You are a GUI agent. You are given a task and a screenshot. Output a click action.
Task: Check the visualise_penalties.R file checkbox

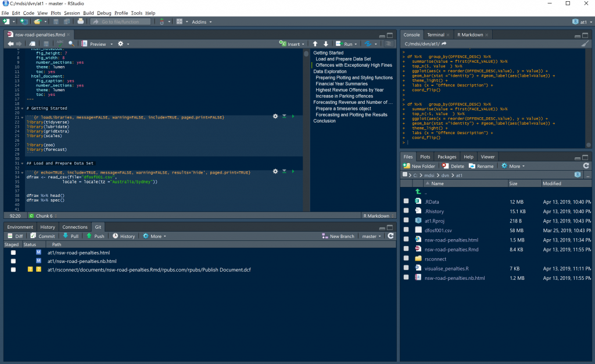[x=406, y=268]
